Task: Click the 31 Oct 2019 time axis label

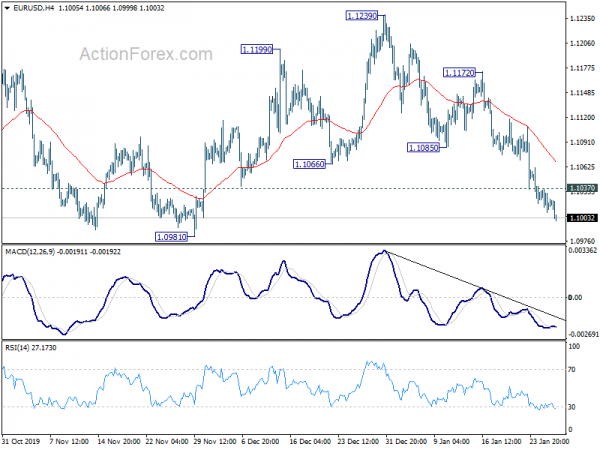Action: [21, 441]
